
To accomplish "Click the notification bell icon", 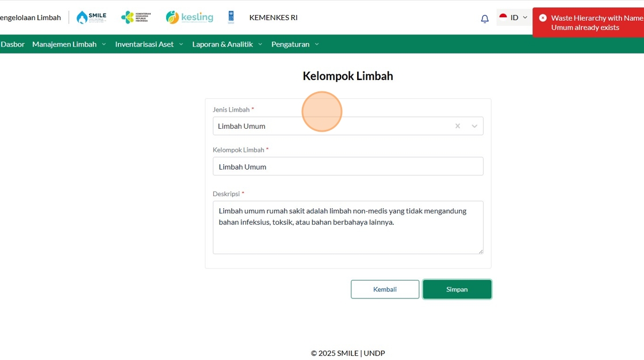I will click(485, 18).
